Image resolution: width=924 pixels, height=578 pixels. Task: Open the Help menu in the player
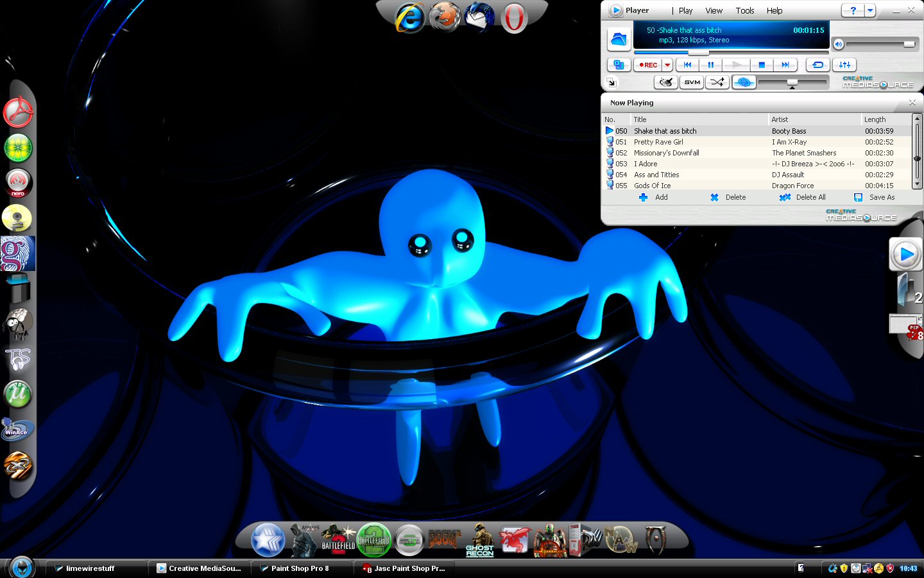click(x=774, y=10)
